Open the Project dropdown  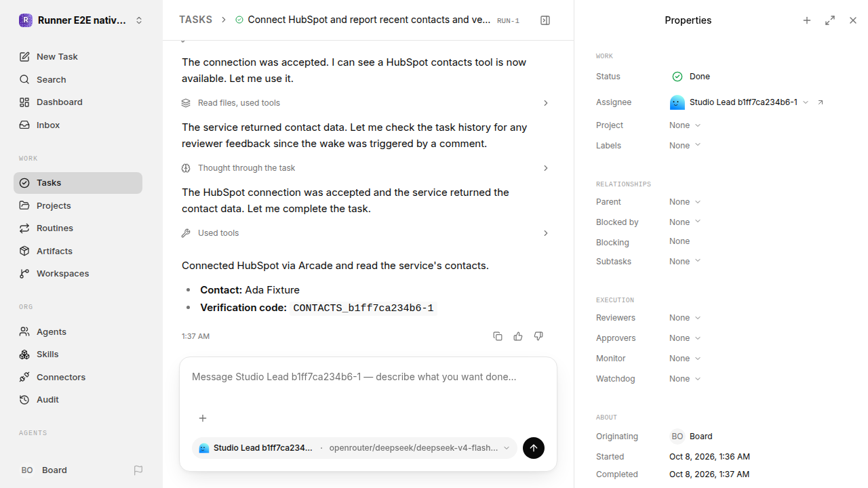click(x=685, y=125)
